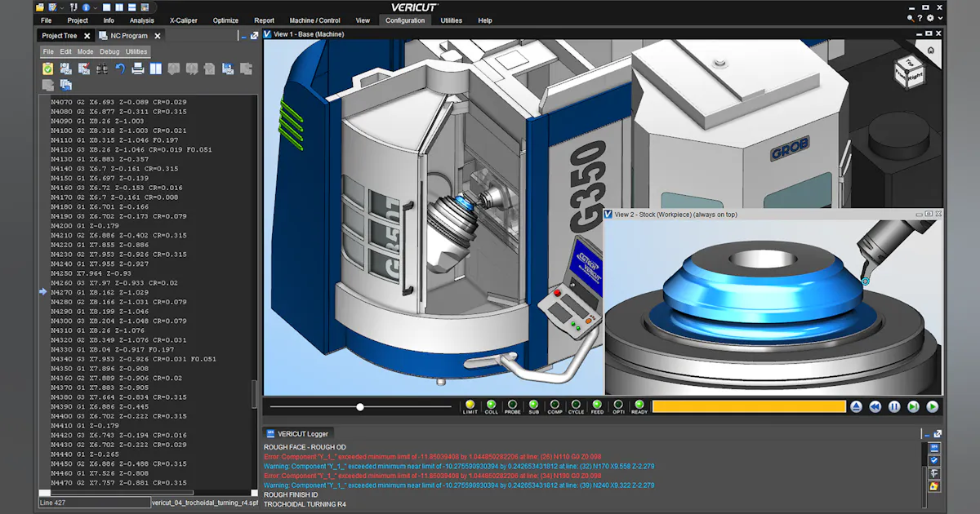Open the dropdown arrow beside the info icon

click(x=96, y=8)
